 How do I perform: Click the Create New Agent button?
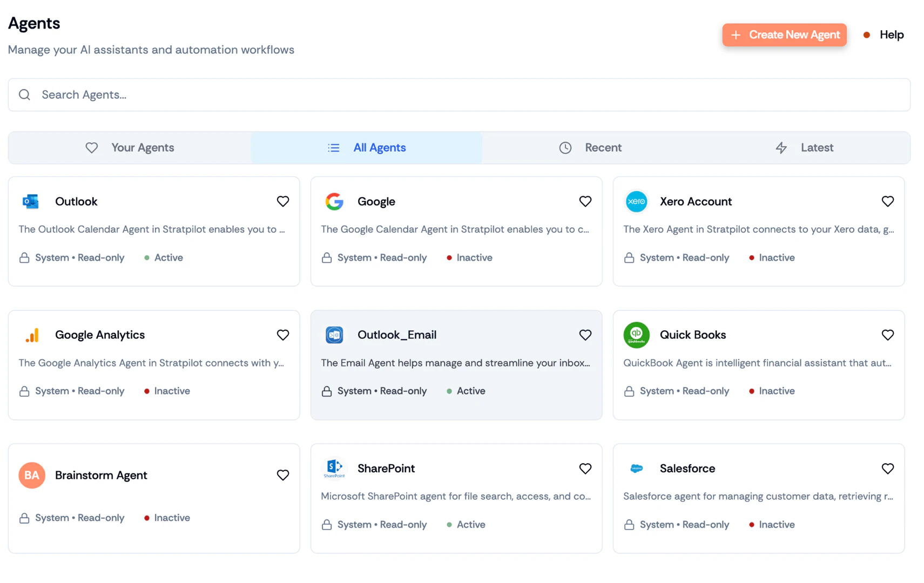pos(784,35)
